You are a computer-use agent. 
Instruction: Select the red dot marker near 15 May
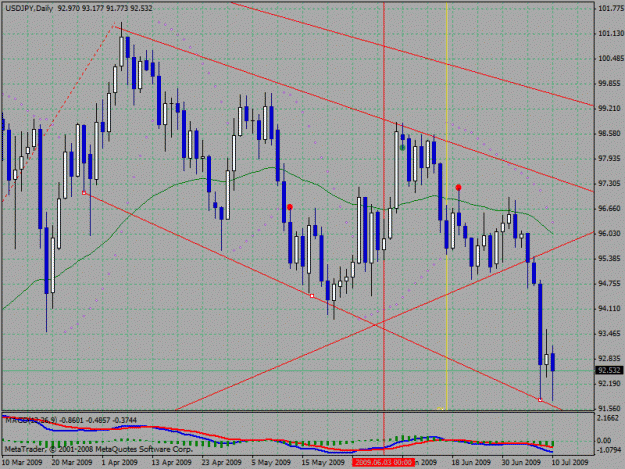[x=290, y=207]
